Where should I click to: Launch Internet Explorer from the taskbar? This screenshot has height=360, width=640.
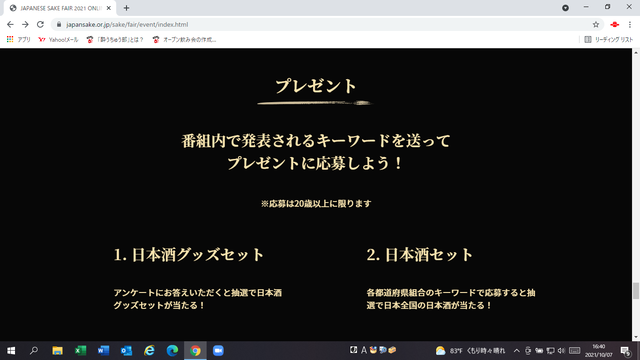[x=149, y=351]
